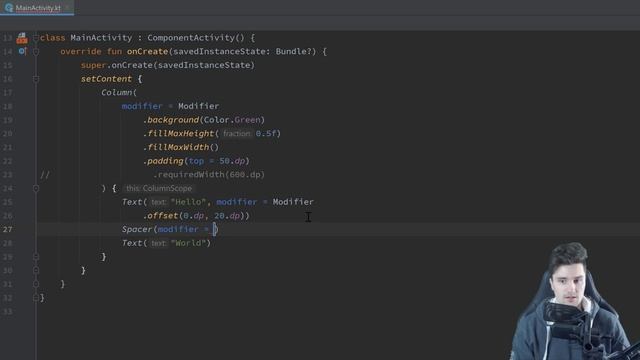Click '.background' call on line 19

click(171, 120)
